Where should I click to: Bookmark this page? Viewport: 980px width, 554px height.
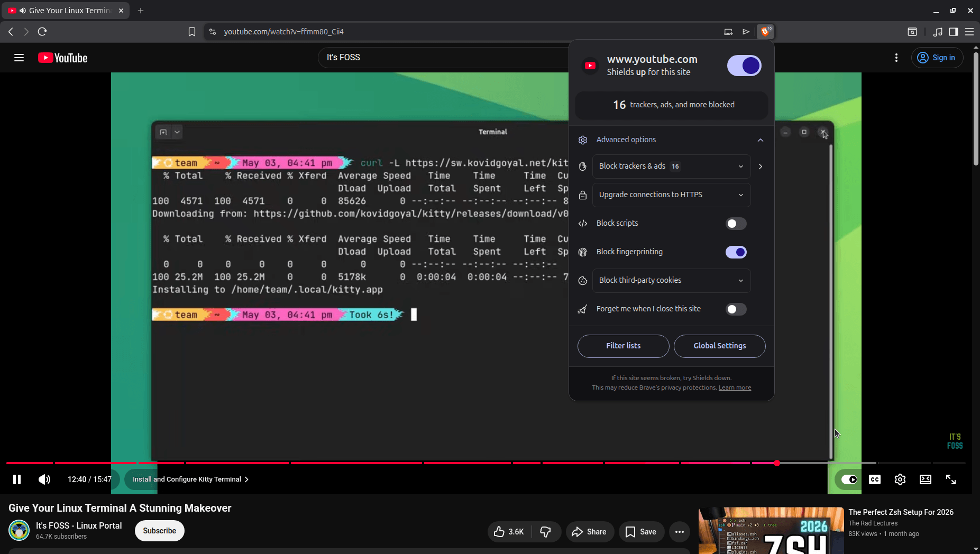(192, 32)
